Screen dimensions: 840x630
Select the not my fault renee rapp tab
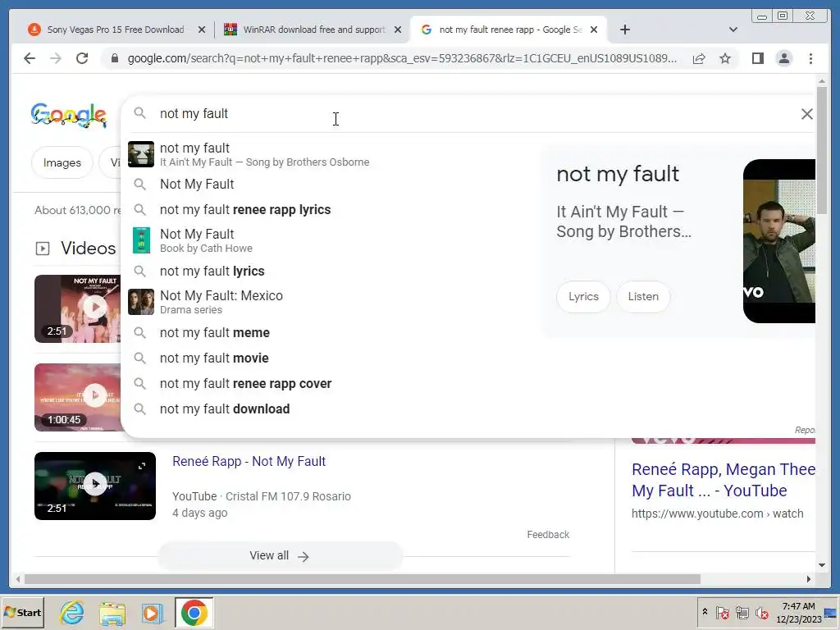click(509, 30)
